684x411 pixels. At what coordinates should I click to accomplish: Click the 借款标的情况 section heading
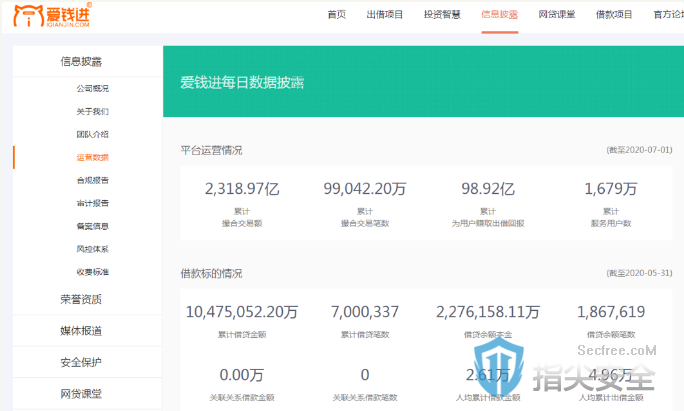coord(212,274)
